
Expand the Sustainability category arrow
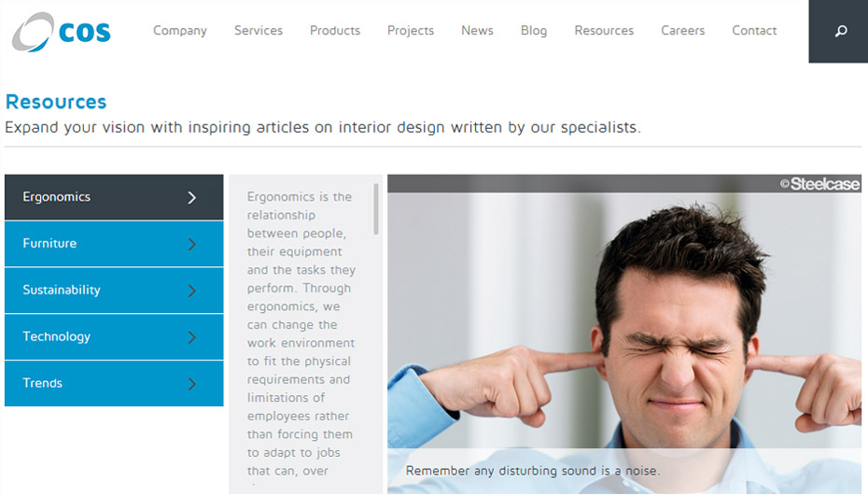click(x=191, y=291)
